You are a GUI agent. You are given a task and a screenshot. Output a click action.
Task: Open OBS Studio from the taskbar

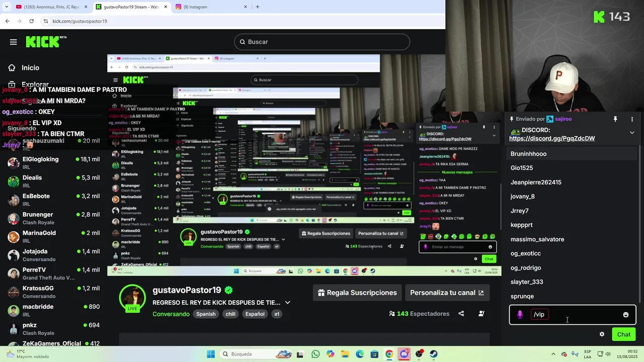point(419,354)
